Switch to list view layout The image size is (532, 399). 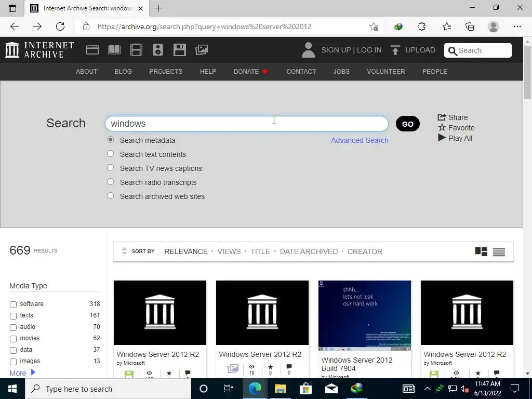(x=499, y=252)
